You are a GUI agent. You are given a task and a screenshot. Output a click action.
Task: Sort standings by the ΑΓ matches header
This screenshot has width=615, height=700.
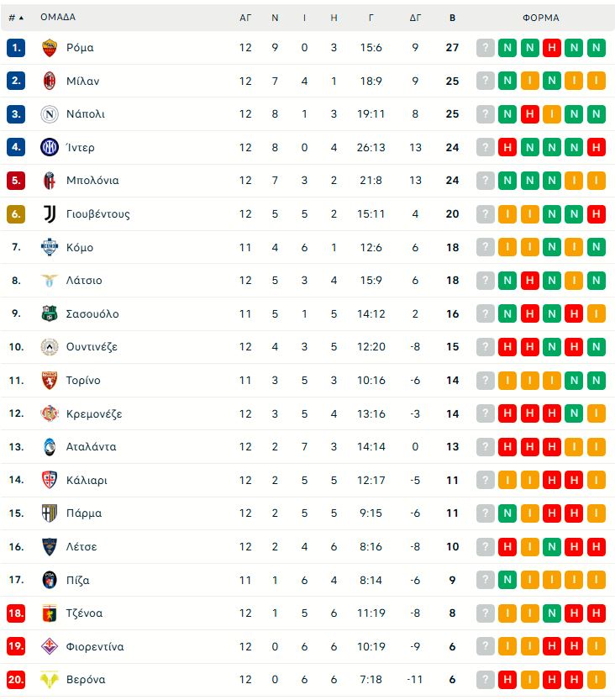[x=245, y=17]
